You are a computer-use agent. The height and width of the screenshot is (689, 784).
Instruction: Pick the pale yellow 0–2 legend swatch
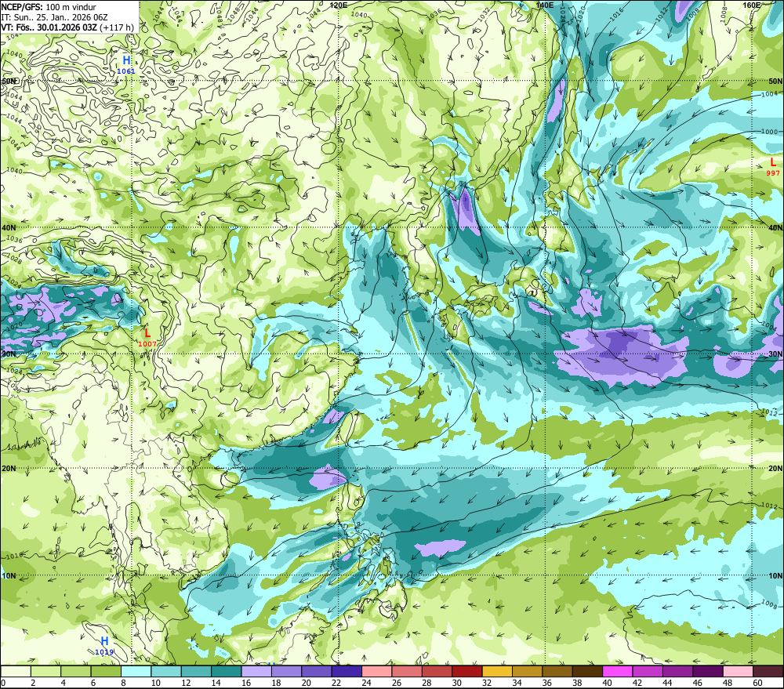coord(16,671)
